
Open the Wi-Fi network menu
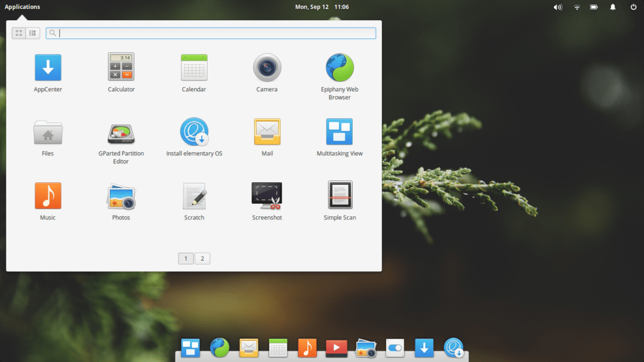click(577, 7)
